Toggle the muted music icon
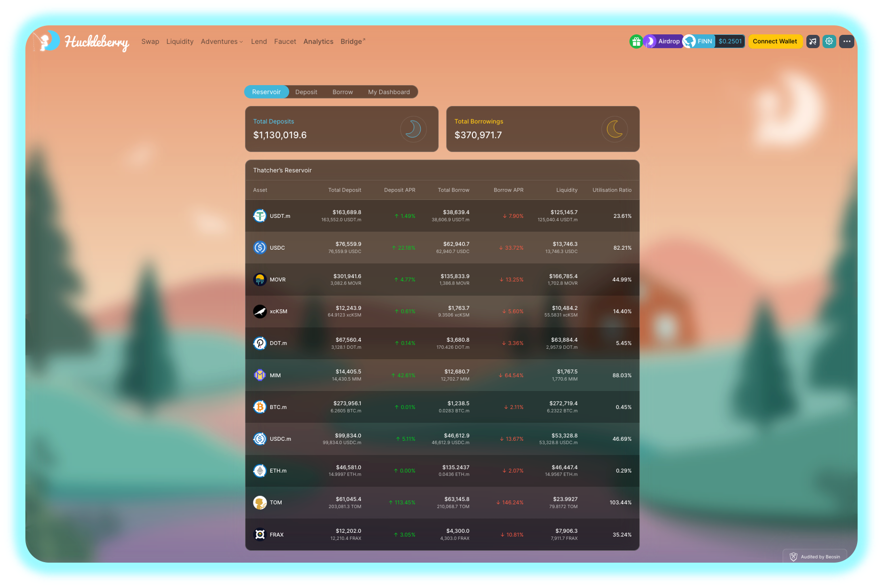Screen dimensions: 883x588 coord(813,42)
